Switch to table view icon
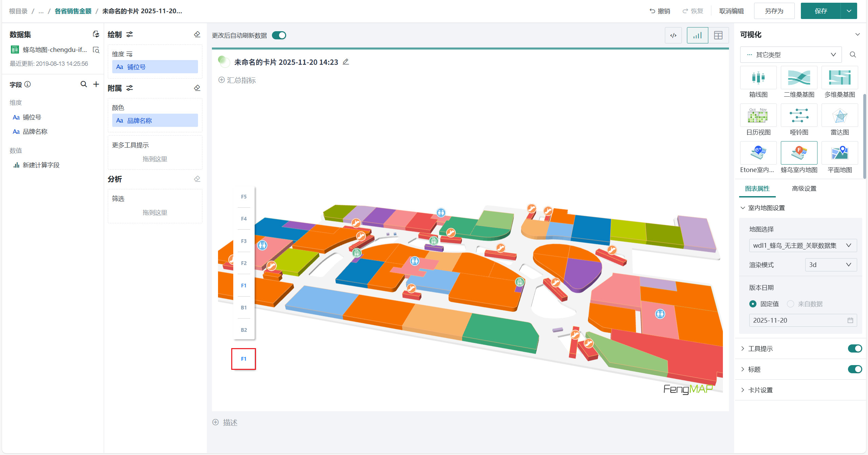This screenshot has width=868, height=455. pos(718,35)
